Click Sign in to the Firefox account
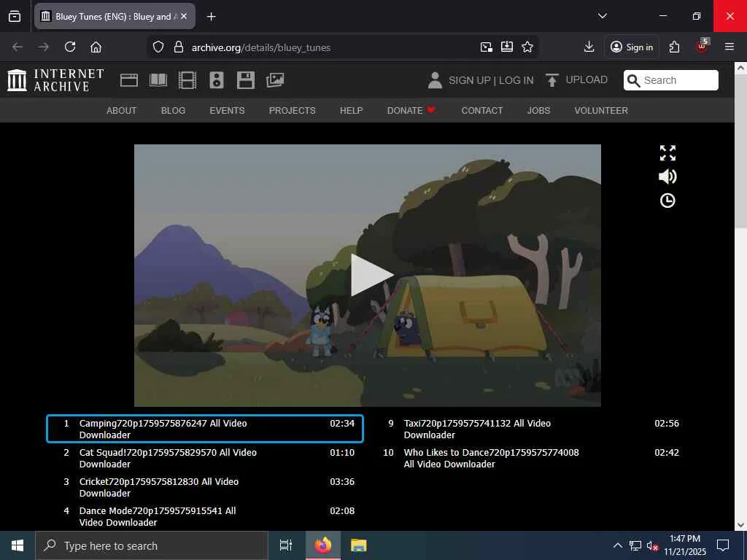The height and width of the screenshot is (560, 747). [x=632, y=47]
